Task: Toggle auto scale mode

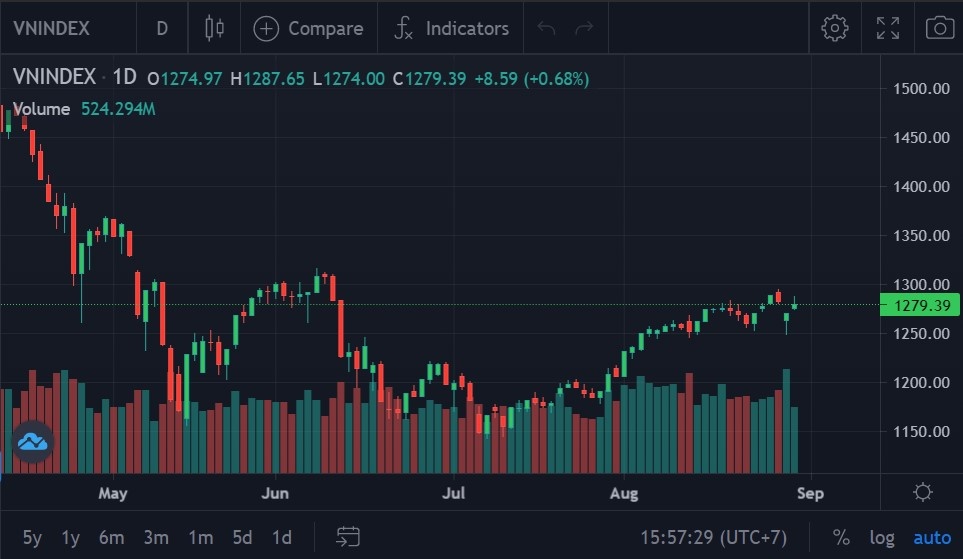Action: [x=932, y=537]
